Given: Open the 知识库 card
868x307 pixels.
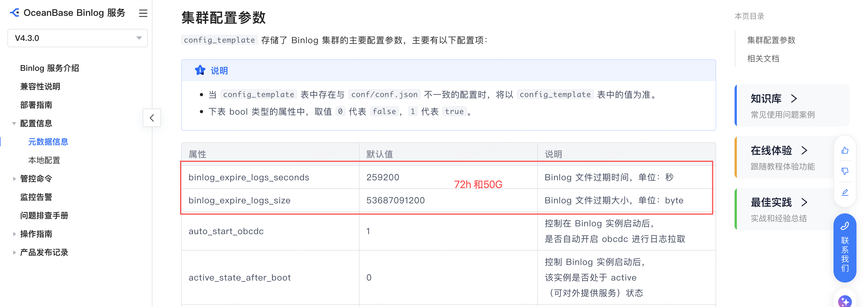Looking at the screenshot, I should tap(791, 106).
